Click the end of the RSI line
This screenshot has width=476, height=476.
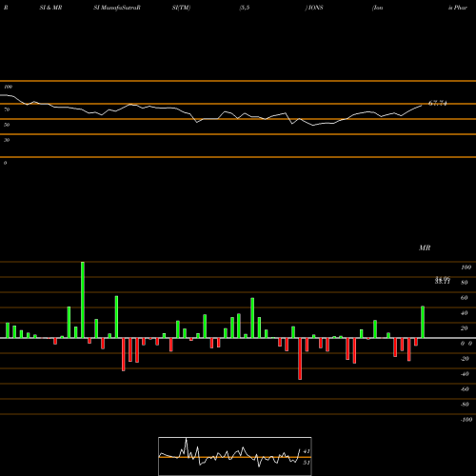click(422, 105)
